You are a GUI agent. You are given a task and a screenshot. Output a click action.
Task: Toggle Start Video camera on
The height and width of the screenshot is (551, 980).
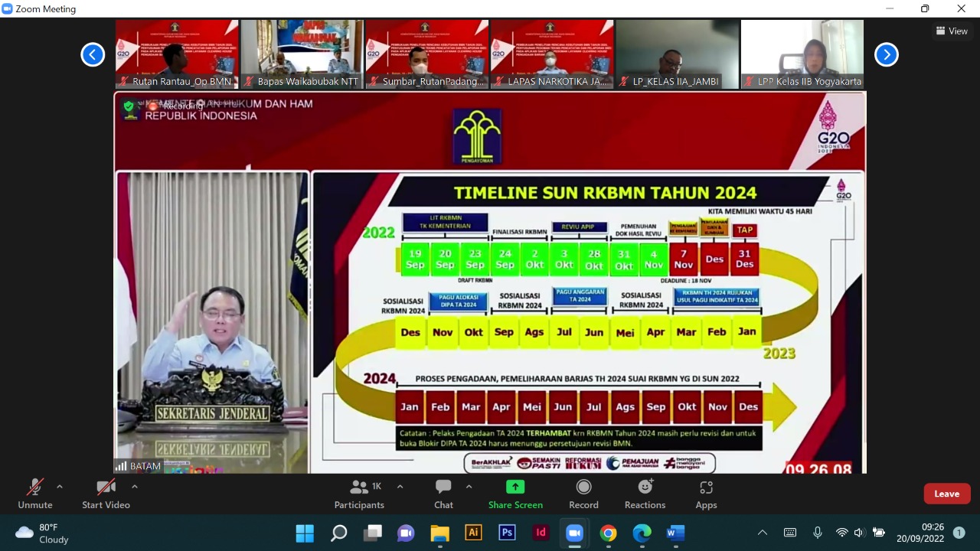pyautogui.click(x=106, y=494)
